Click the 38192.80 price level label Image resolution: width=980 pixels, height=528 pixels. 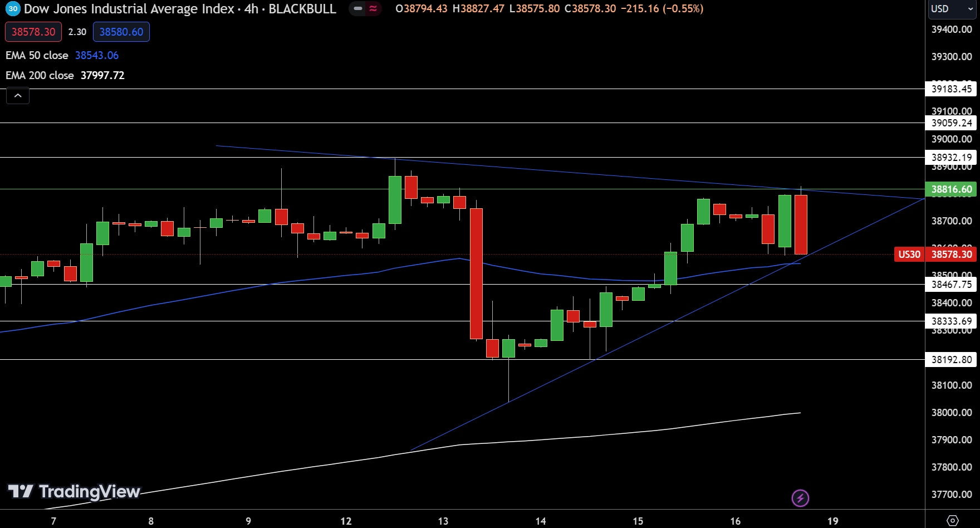(951, 360)
